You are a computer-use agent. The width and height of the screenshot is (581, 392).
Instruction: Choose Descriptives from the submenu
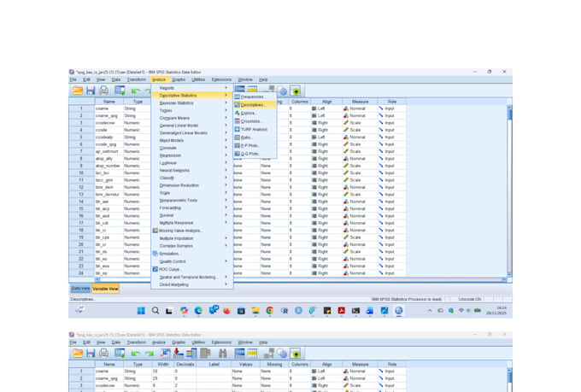[x=255, y=105]
